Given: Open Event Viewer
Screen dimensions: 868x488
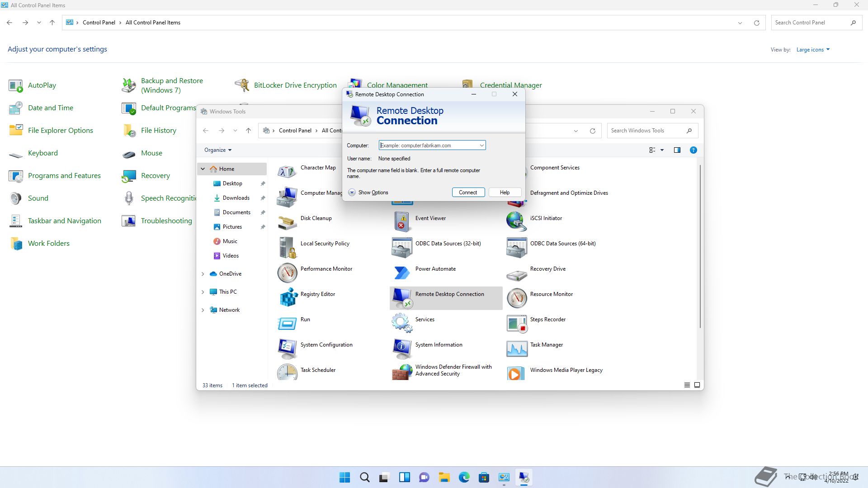Looking at the screenshot, I should (419, 222).
